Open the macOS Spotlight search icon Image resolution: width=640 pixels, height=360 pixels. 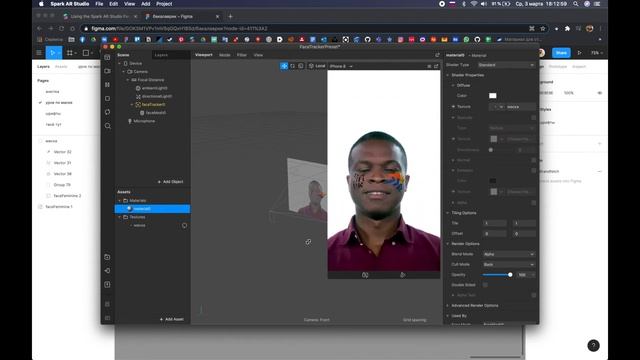coord(576,4)
